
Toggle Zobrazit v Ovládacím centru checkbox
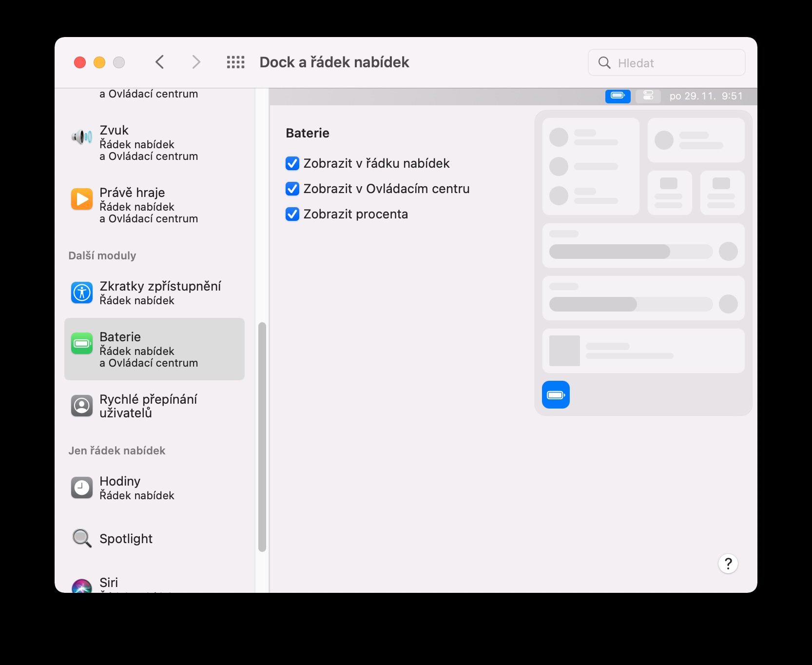pos(292,189)
